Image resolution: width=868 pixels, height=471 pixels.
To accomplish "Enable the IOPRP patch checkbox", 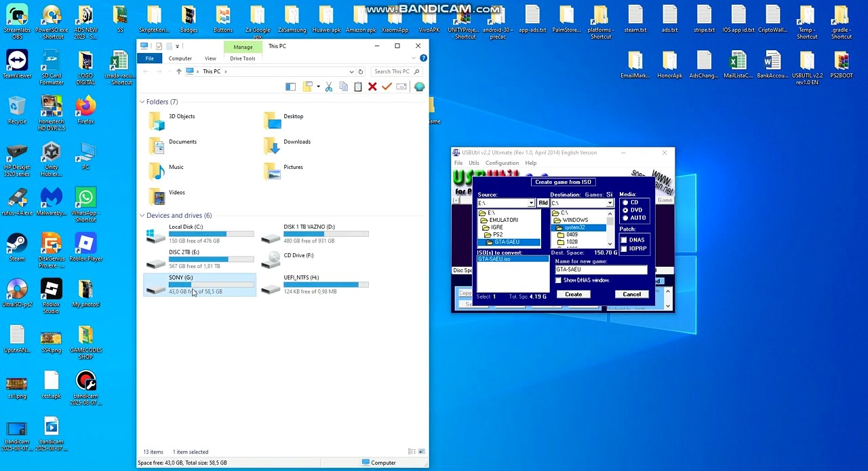I will (x=624, y=248).
